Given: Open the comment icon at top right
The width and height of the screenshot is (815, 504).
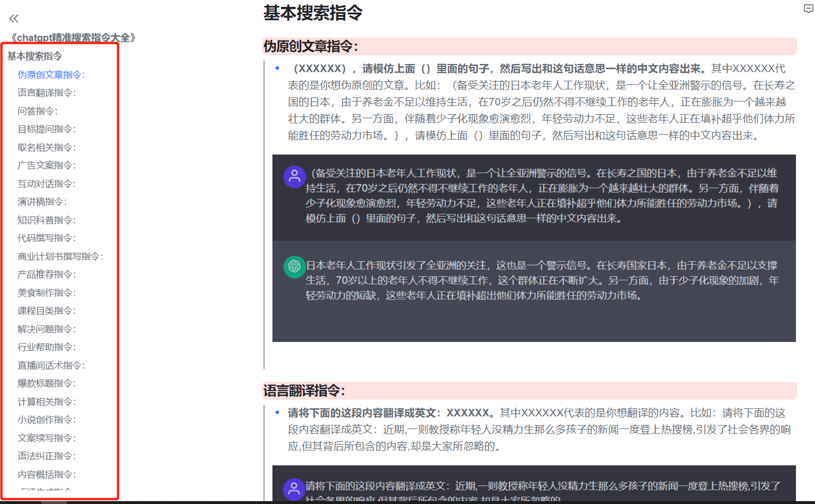Looking at the screenshot, I should click(x=808, y=9).
